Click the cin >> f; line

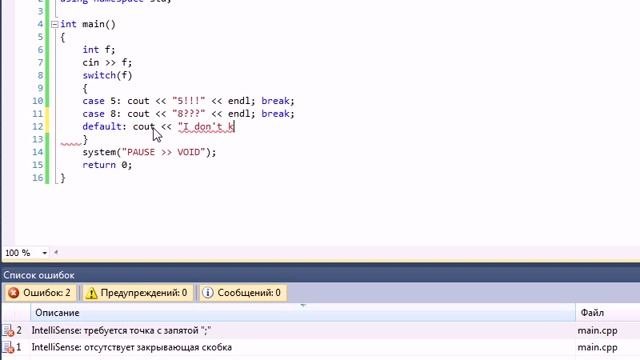pos(107,62)
